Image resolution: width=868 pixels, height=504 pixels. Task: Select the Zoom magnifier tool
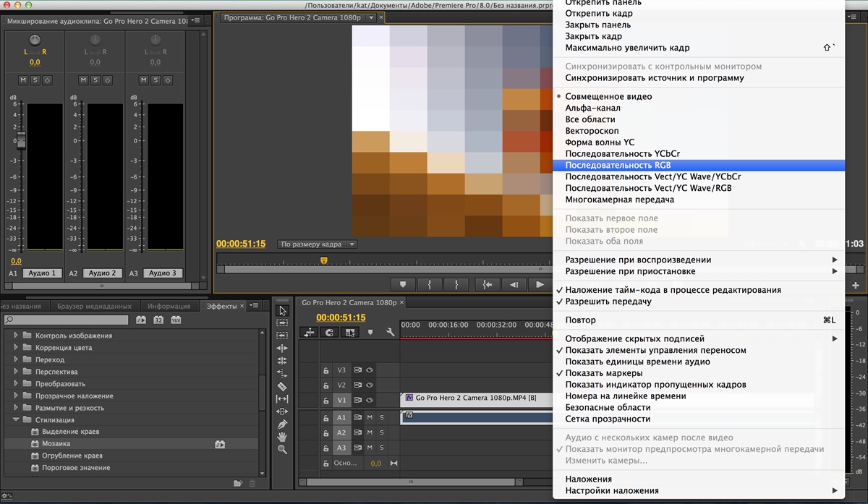click(x=282, y=449)
